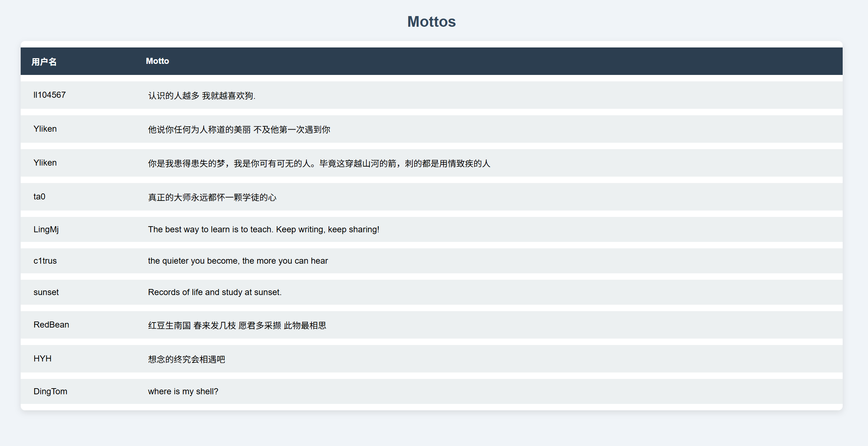Click motto 'The best way to learn is to teach'
The width and height of the screenshot is (868, 446).
pos(263,229)
